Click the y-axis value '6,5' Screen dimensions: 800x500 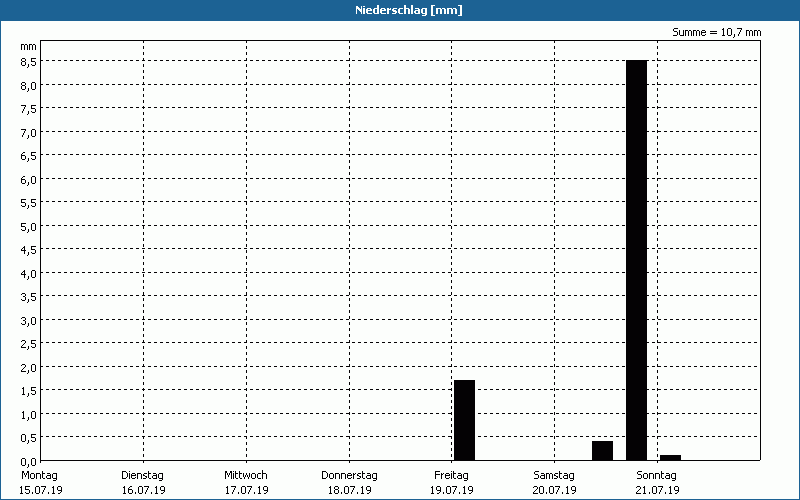(29, 156)
